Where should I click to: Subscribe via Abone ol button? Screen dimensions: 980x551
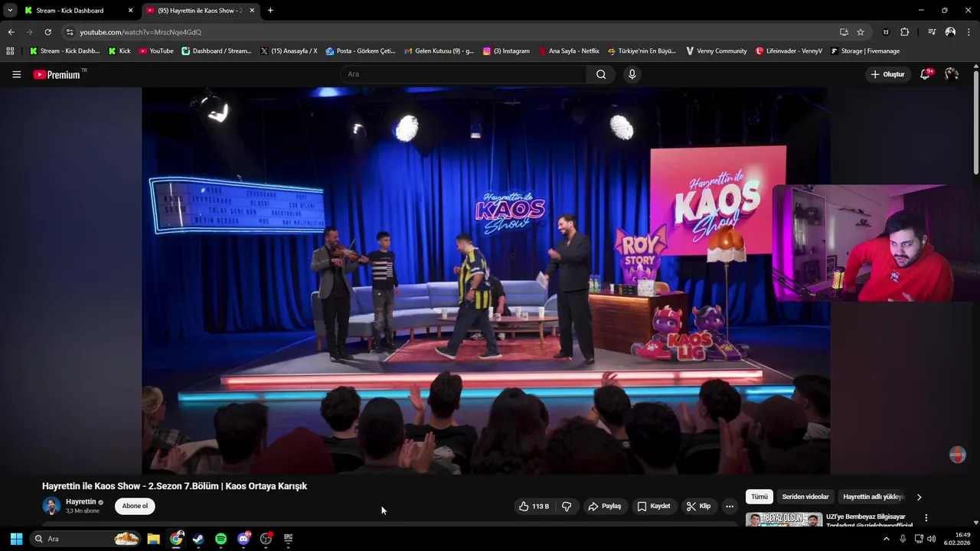click(135, 506)
